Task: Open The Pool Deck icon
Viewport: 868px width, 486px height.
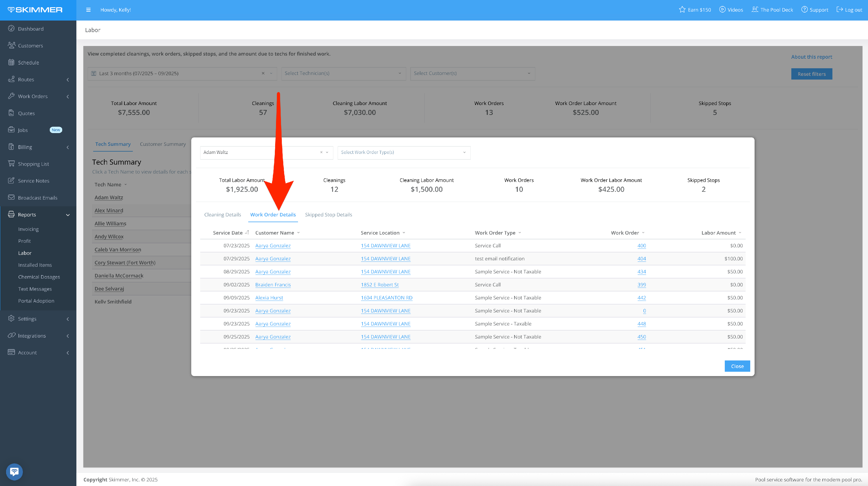Action: (755, 10)
